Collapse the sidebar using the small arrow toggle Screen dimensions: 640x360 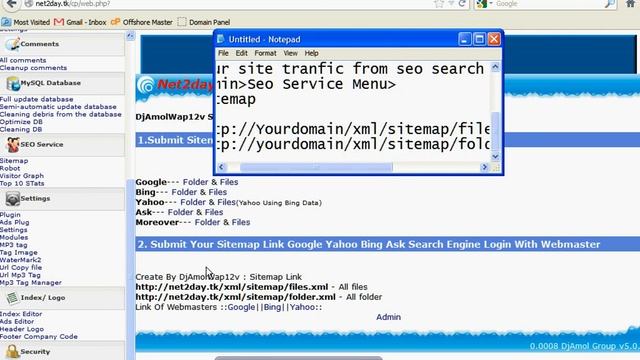tap(130, 36)
